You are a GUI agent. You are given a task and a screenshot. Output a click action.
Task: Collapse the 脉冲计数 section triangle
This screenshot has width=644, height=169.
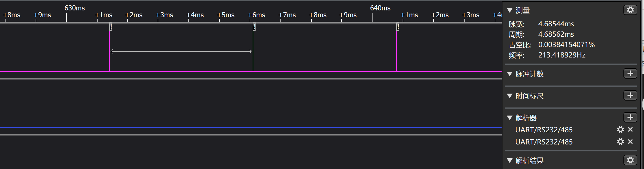pyautogui.click(x=510, y=74)
